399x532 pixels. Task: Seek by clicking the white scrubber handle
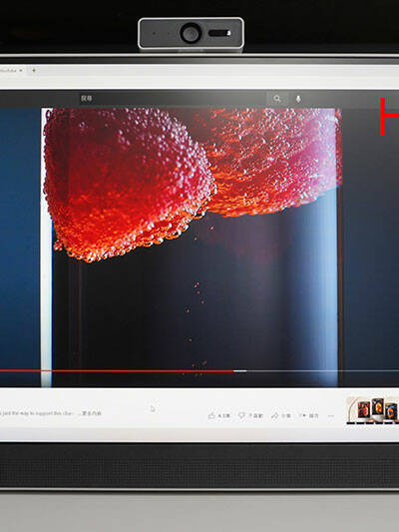240,371
